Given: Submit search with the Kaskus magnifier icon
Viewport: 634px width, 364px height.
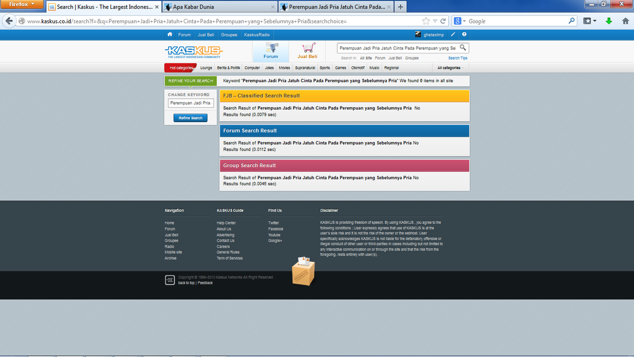Looking at the screenshot, I should coord(463,48).
